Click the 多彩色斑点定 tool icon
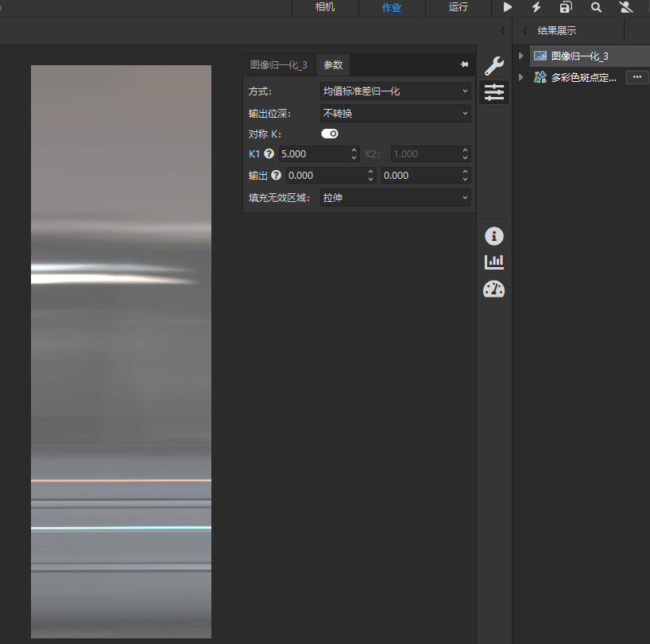The image size is (650, 644). (540, 77)
